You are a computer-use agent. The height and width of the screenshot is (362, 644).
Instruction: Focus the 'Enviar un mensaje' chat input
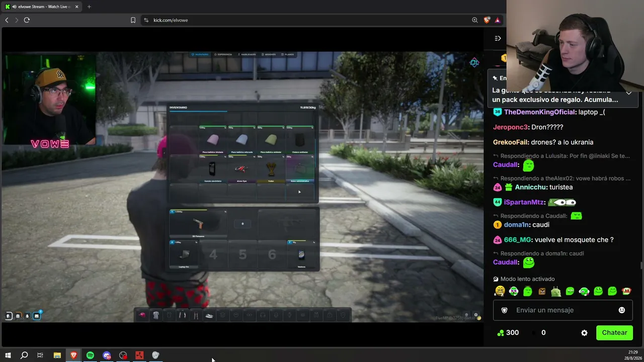[562, 310]
